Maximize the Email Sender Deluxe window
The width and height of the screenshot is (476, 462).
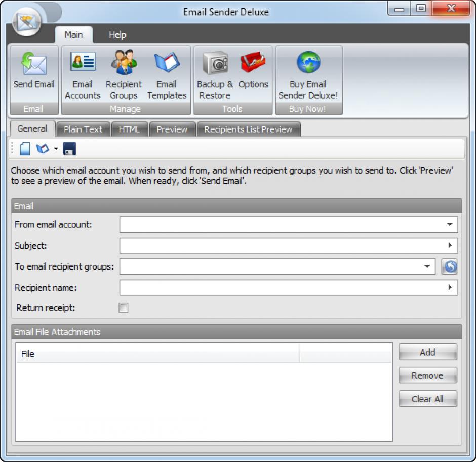(421, 9)
